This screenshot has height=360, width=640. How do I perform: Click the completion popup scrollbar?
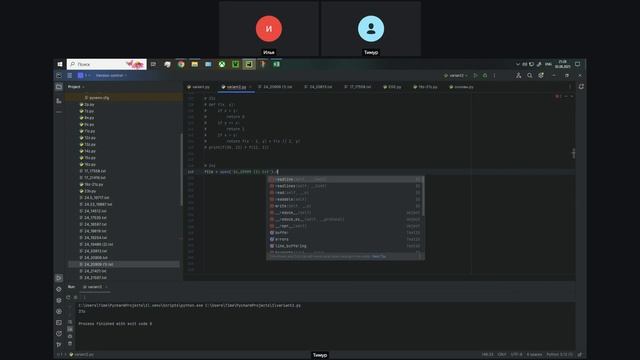click(423, 196)
